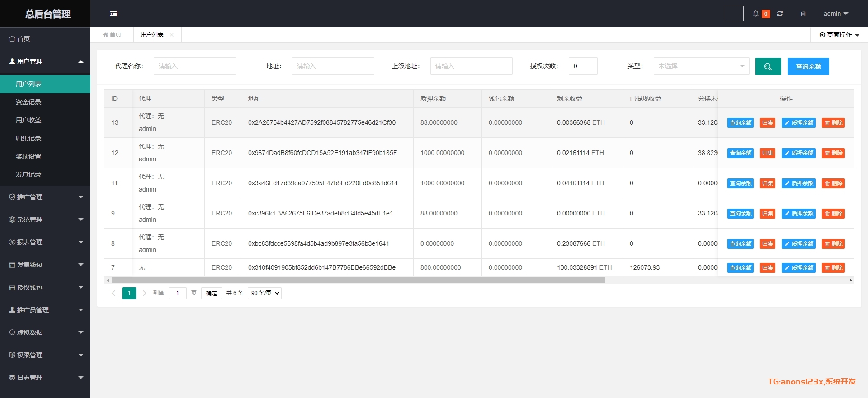Close the 用户列表 tab

(171, 35)
